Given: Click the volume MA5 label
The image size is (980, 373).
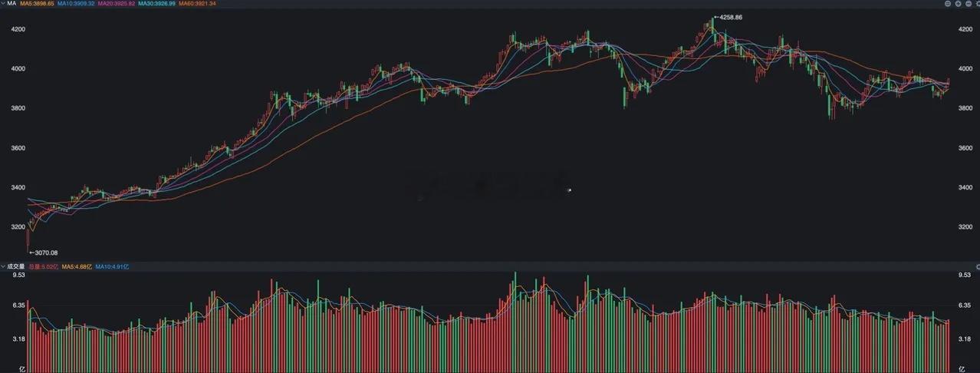Looking at the screenshot, I should (75, 266).
